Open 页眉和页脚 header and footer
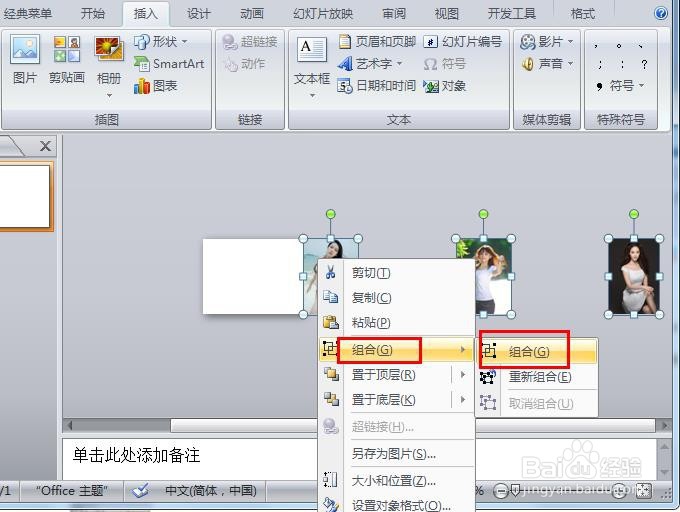 click(376, 42)
